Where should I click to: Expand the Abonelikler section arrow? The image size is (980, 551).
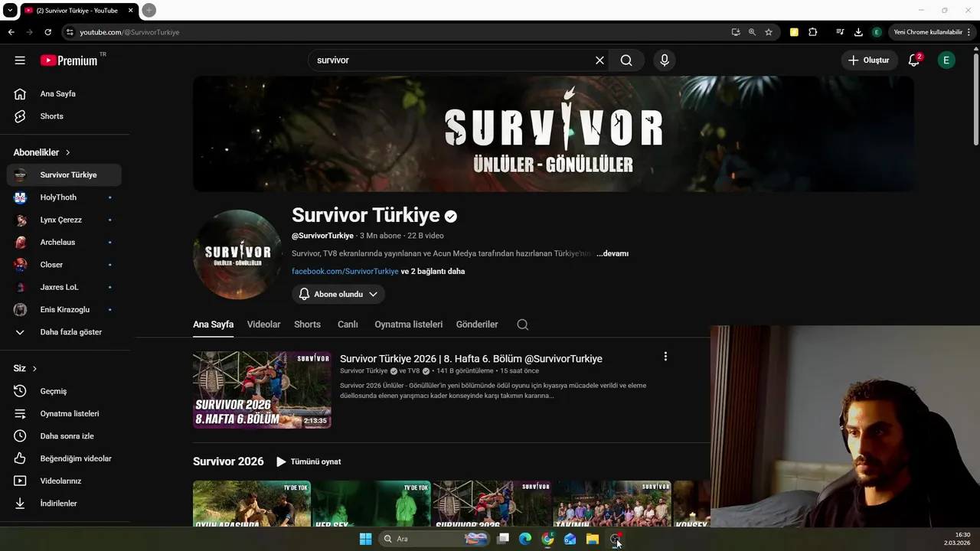68,153
